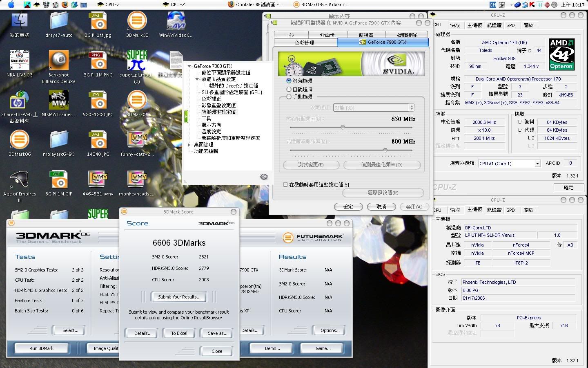
Task: Click the Submit Your Results button
Action: click(x=179, y=297)
